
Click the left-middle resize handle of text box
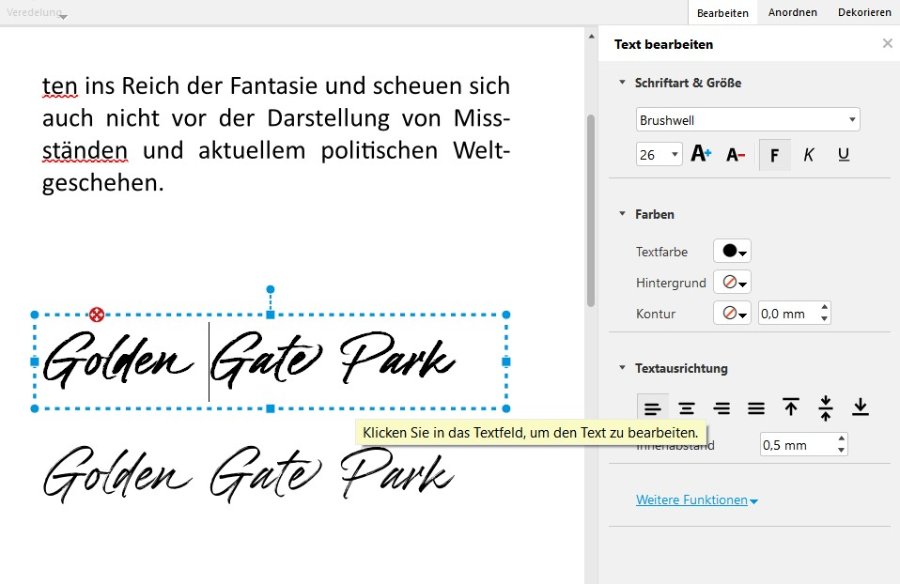click(x=34, y=362)
